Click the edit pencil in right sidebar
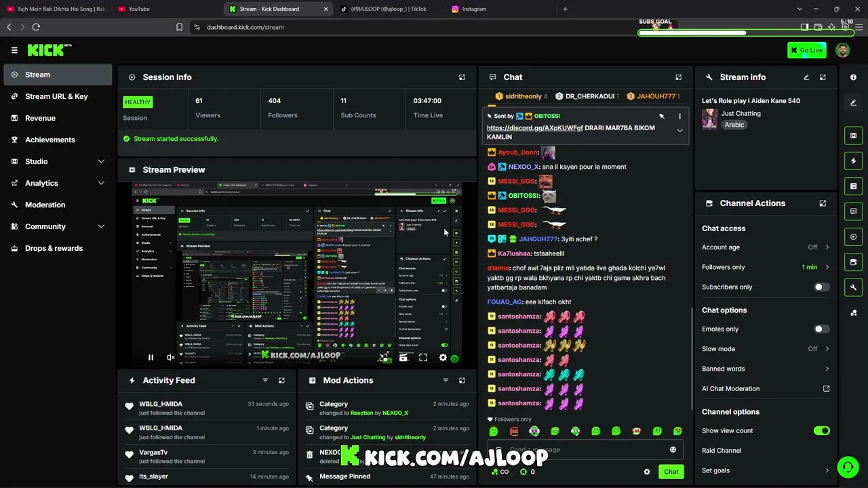This screenshot has width=868, height=488. 853,102
